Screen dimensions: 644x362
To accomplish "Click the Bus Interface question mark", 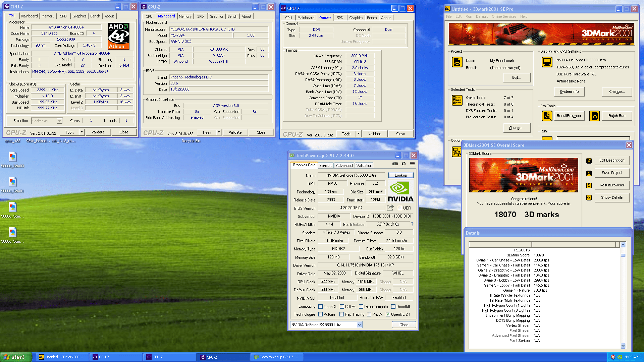I will click(x=412, y=224).
